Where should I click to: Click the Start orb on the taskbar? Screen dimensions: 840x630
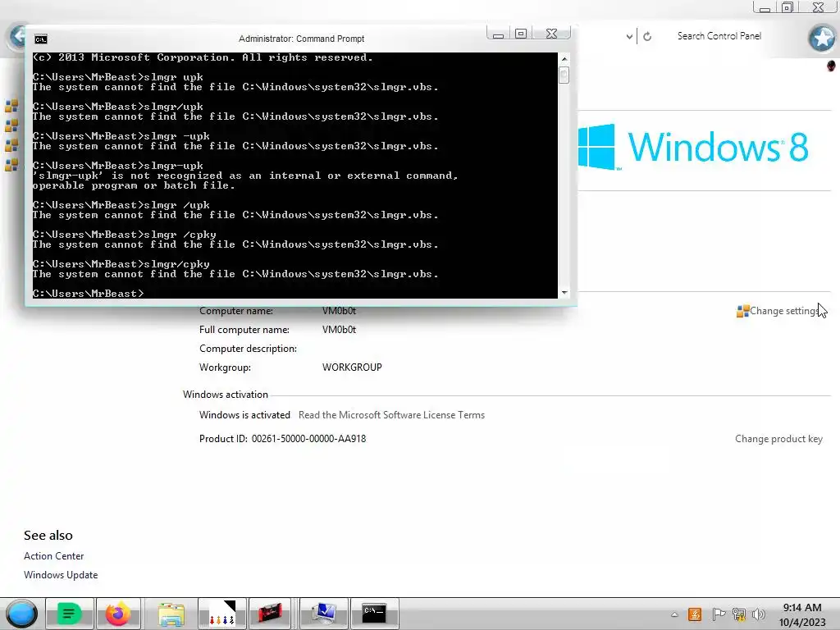21,614
